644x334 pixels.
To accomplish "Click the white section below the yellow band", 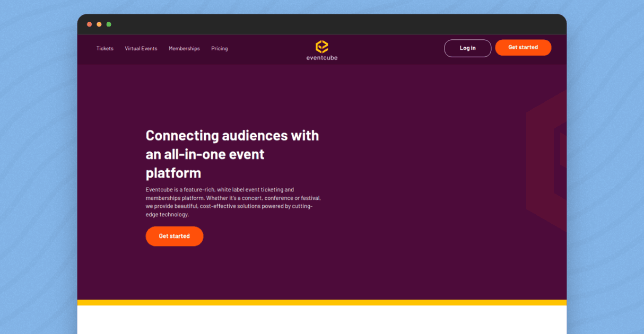I will 322,320.
